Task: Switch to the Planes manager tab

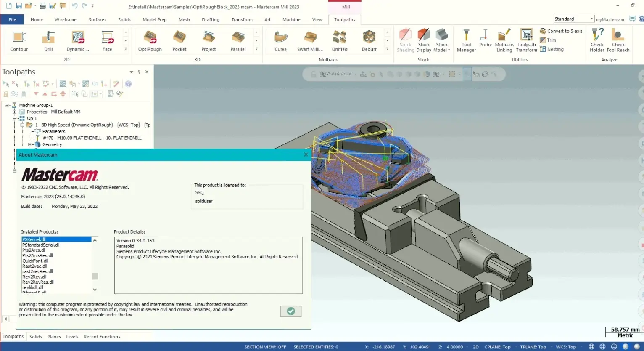Action: [54, 337]
